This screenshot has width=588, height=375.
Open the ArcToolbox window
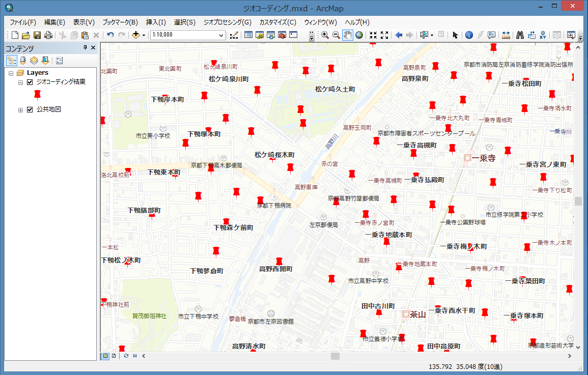pos(283,35)
